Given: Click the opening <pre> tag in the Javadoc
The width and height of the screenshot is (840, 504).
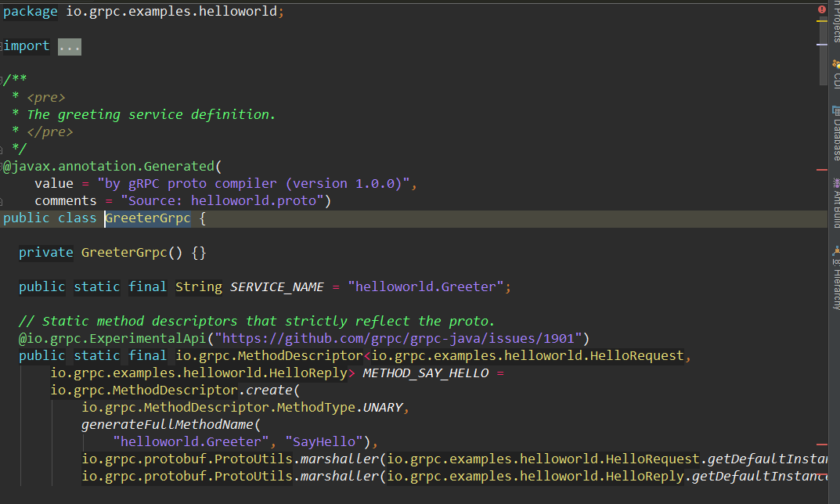Looking at the screenshot, I should coord(46,98).
